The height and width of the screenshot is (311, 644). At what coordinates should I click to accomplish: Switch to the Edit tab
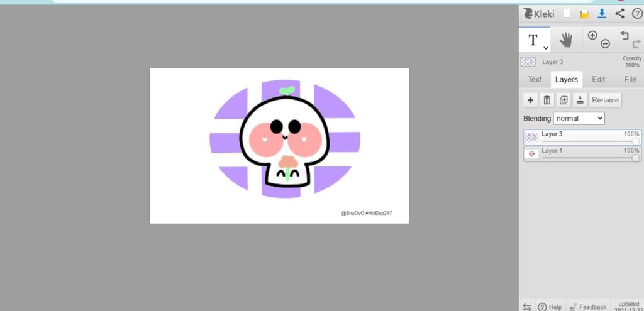click(599, 80)
